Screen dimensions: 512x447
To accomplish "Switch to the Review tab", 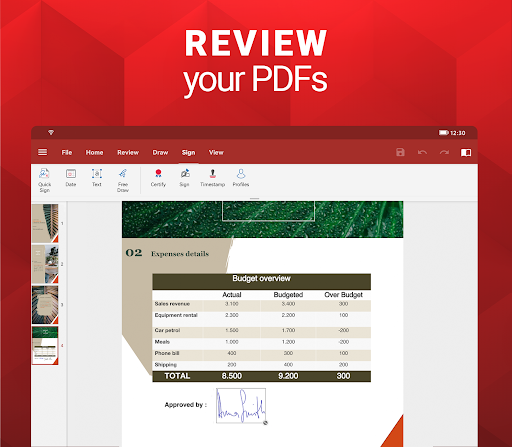I will tap(128, 152).
